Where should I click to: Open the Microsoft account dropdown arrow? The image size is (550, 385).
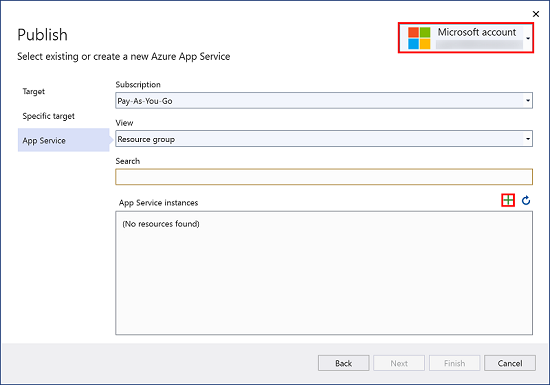pos(528,38)
